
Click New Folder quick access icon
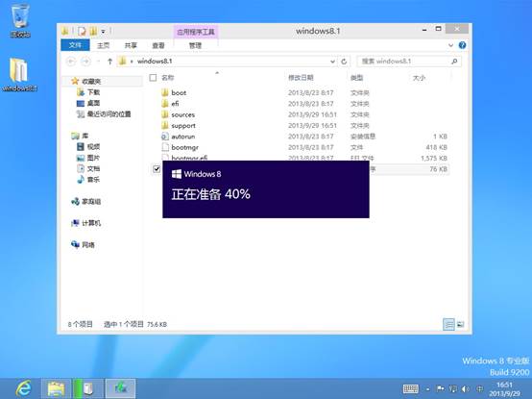coord(93,32)
